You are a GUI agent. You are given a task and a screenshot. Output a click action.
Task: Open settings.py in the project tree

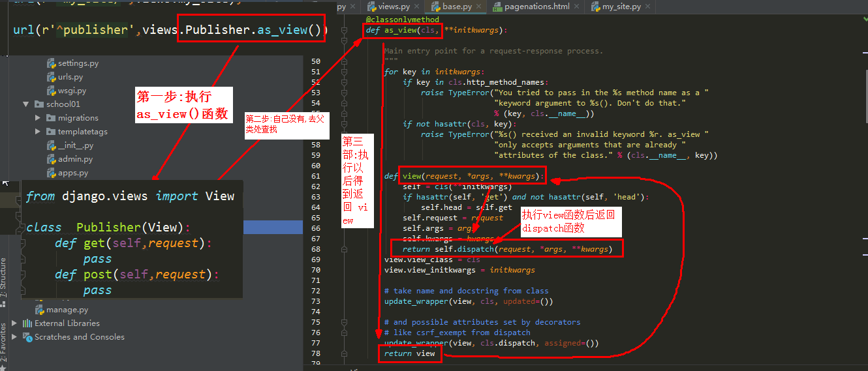[x=78, y=63]
